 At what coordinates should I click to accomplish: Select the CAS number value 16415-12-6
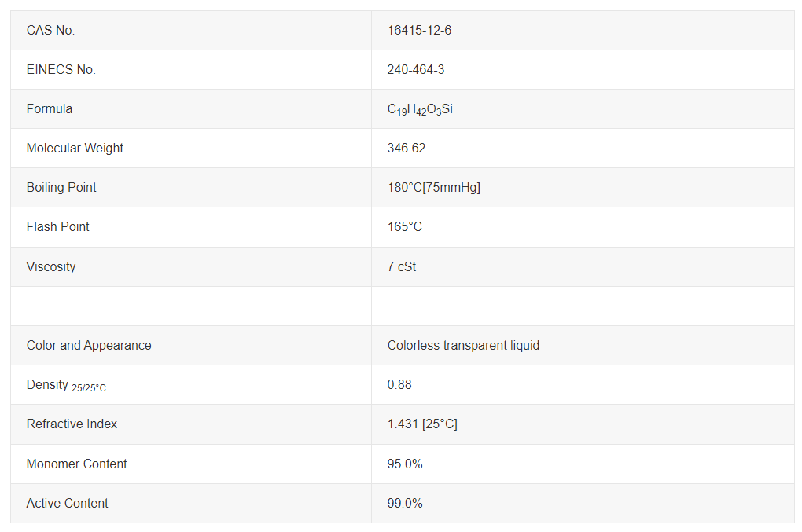(x=419, y=31)
